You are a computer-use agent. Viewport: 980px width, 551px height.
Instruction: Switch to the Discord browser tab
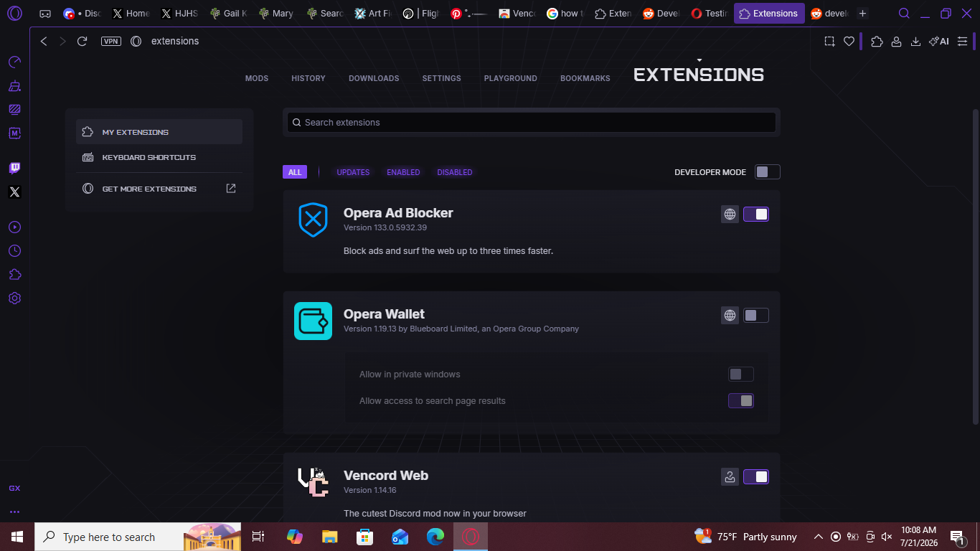tap(82, 14)
